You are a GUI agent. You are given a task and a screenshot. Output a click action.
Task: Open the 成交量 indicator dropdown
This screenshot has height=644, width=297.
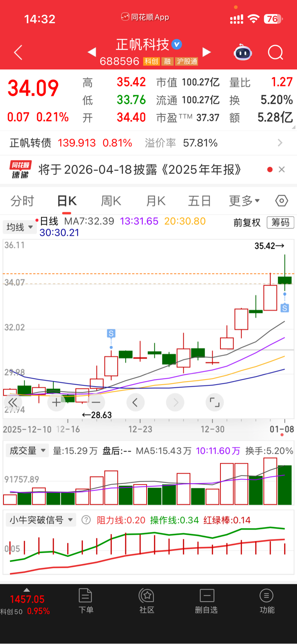click(x=27, y=451)
